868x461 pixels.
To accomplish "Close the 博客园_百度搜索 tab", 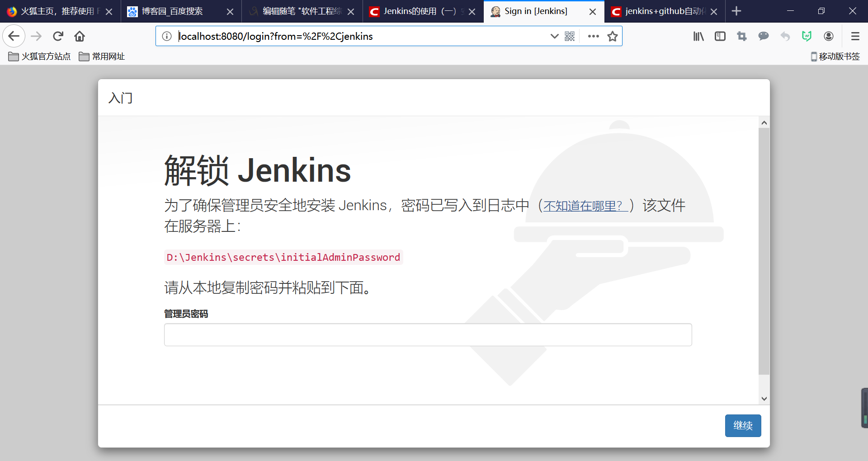I will pos(230,12).
